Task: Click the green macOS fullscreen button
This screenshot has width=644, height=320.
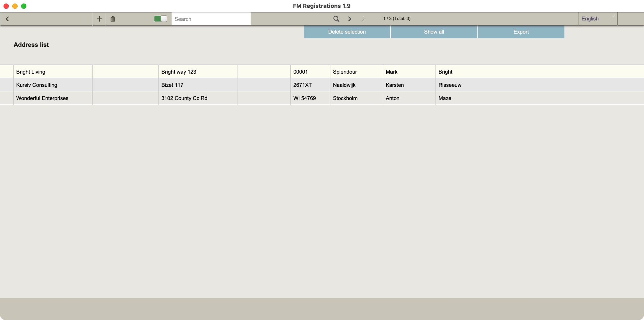Action: tap(24, 6)
